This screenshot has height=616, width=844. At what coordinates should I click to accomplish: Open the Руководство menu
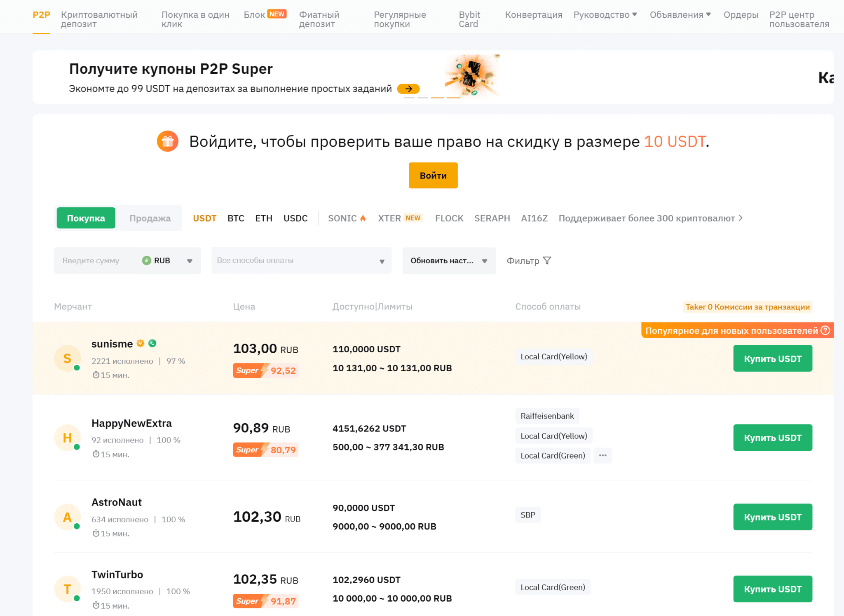(605, 15)
